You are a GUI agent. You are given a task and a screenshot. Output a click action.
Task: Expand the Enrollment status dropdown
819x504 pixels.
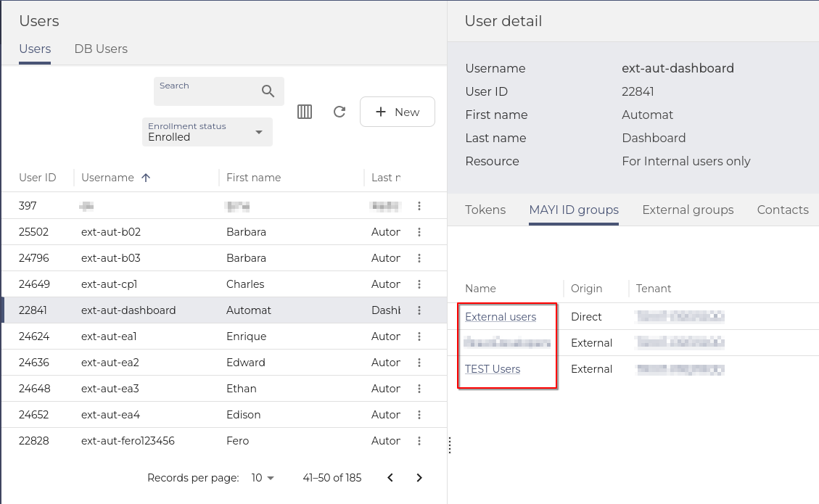(x=259, y=132)
